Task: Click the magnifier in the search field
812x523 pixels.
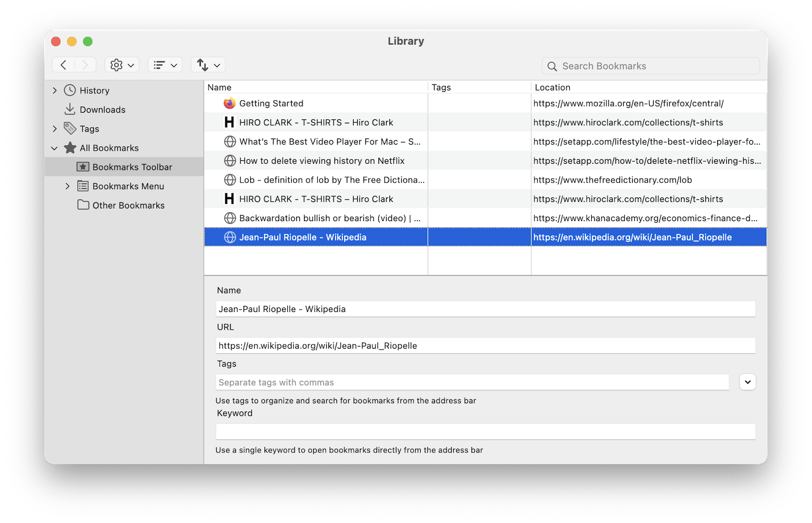Action: point(552,66)
